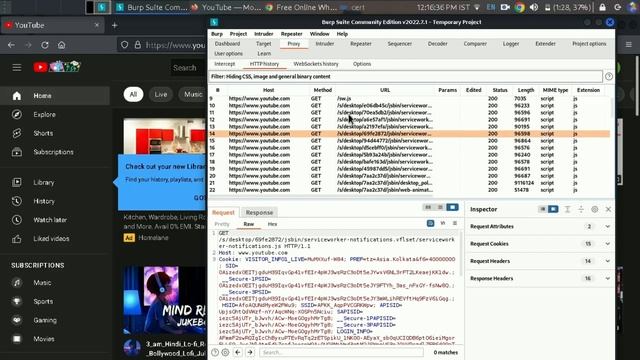Toggle \n non-printable characters display
Image resolution: width=640 pixels, height=360 pixels.
click(x=443, y=223)
